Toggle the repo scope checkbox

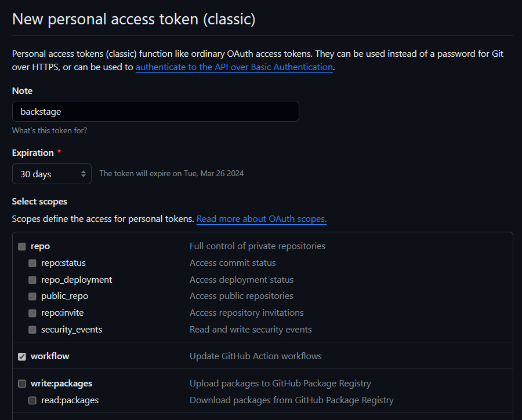pyautogui.click(x=22, y=246)
